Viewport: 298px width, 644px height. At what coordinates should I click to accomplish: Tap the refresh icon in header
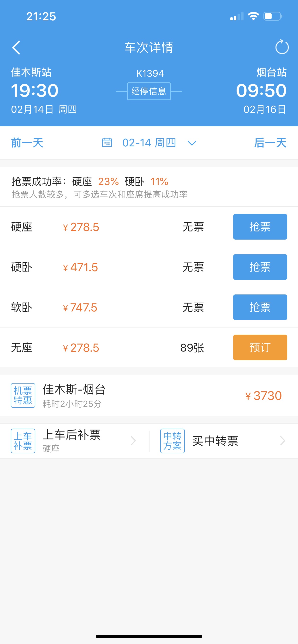(x=282, y=47)
